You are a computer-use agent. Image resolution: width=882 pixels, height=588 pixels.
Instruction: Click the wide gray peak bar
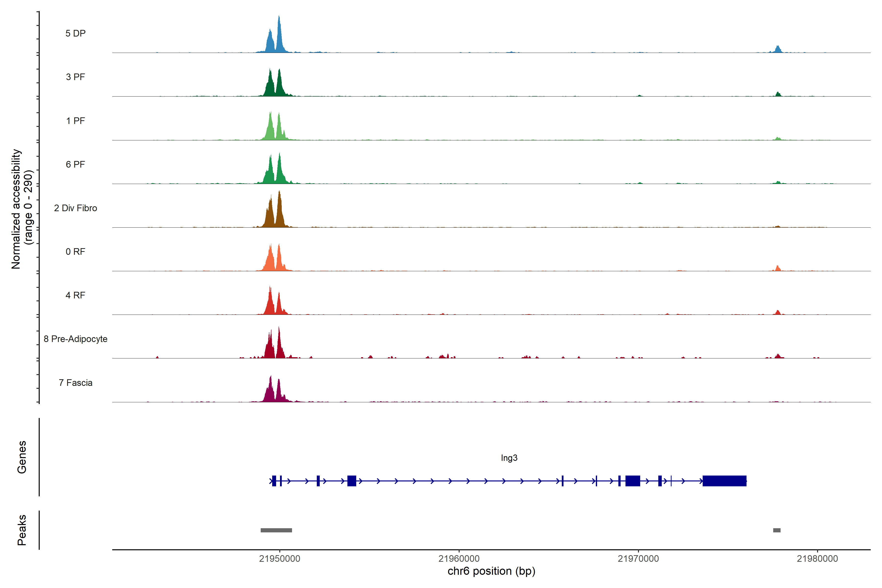[276, 530]
